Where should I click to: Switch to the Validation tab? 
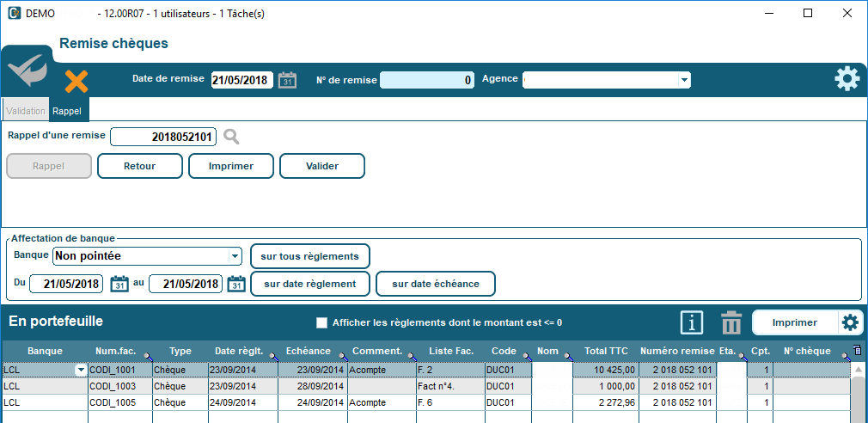[25, 111]
